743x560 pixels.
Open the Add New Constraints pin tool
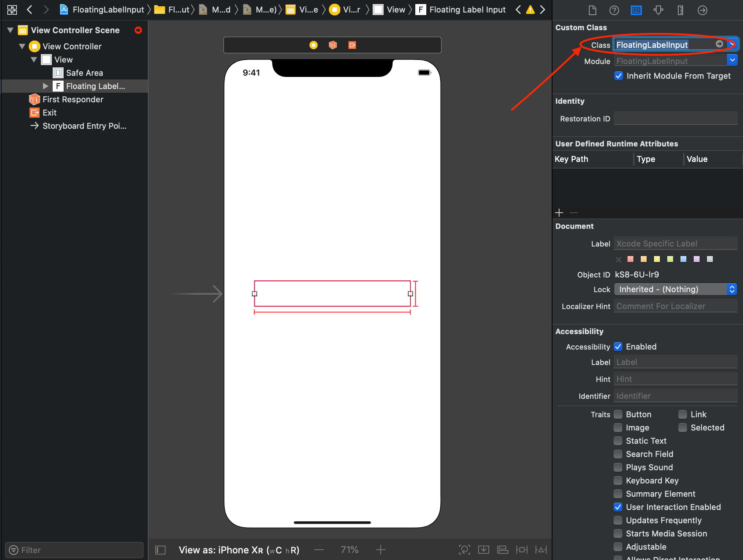522,550
